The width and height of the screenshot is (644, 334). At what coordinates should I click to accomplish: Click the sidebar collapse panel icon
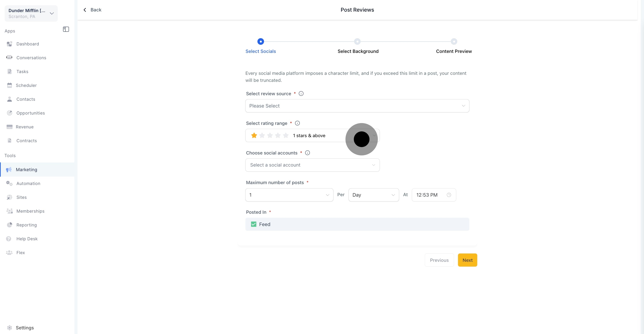pyautogui.click(x=66, y=29)
